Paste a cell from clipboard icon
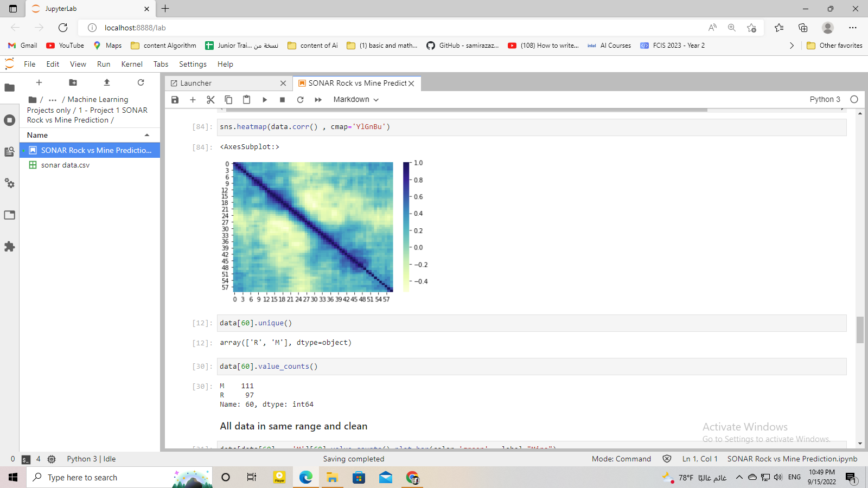 [x=246, y=99]
